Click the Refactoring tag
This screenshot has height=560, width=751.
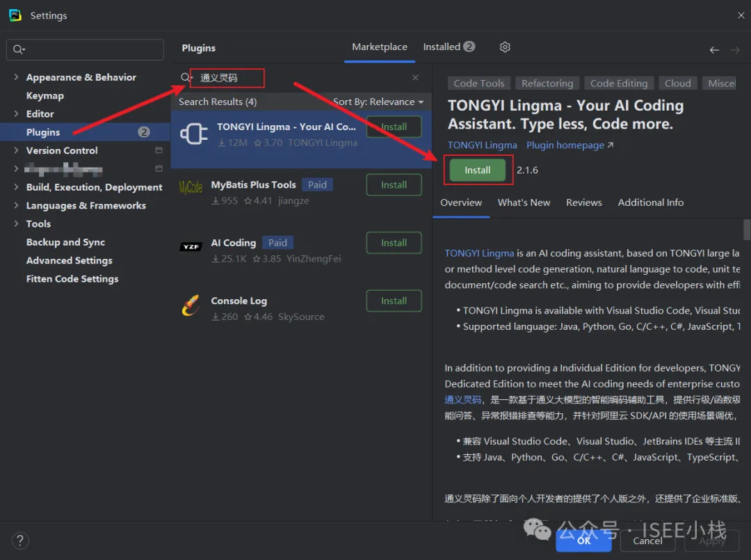click(547, 83)
